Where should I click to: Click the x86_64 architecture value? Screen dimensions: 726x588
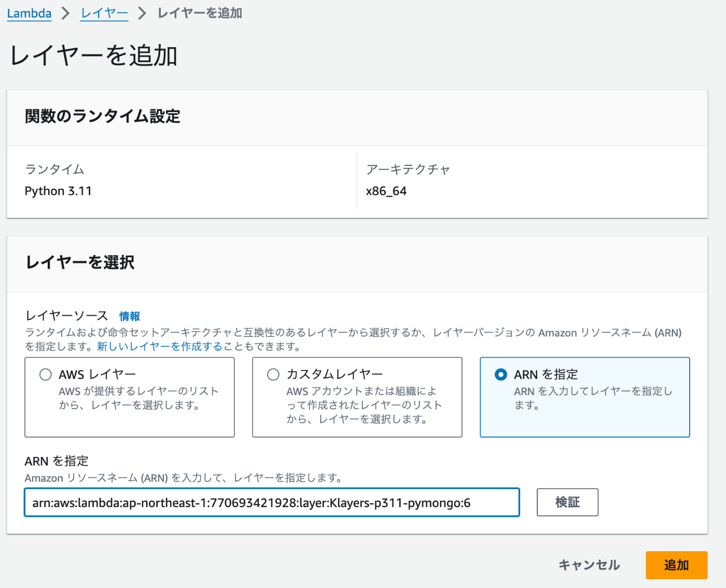click(x=386, y=191)
